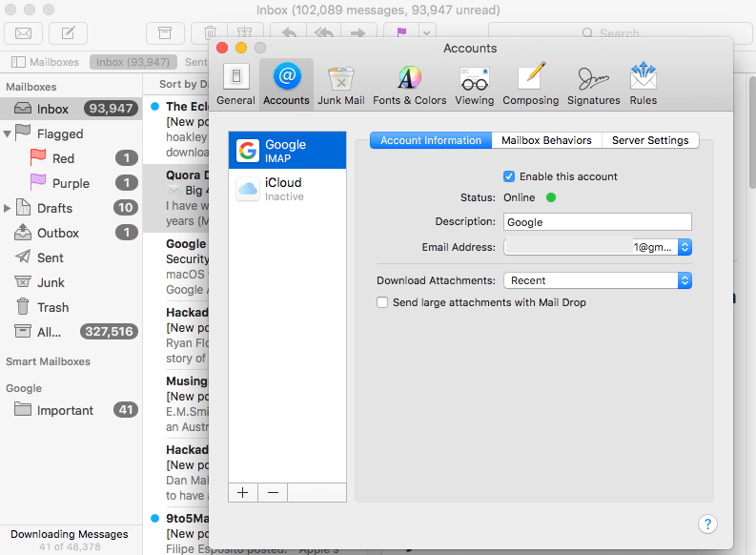Open Fonts & Colors preferences
The width and height of the screenshot is (756, 555).
click(x=409, y=84)
